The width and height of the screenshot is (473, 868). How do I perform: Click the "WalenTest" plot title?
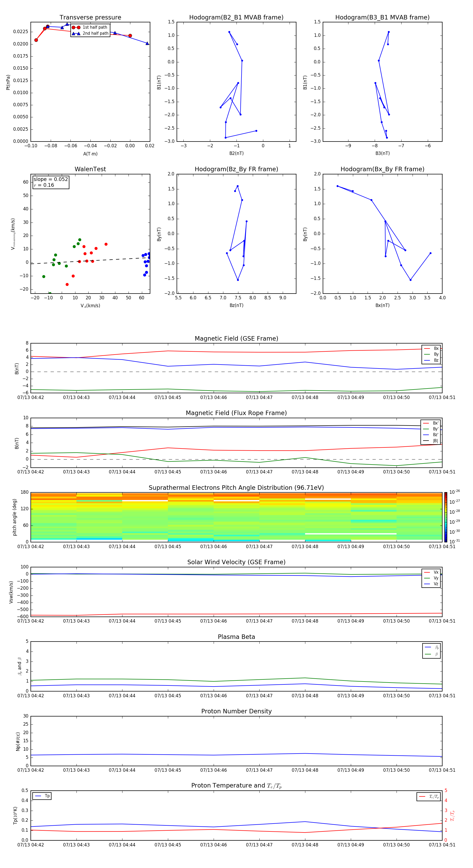point(90,169)
